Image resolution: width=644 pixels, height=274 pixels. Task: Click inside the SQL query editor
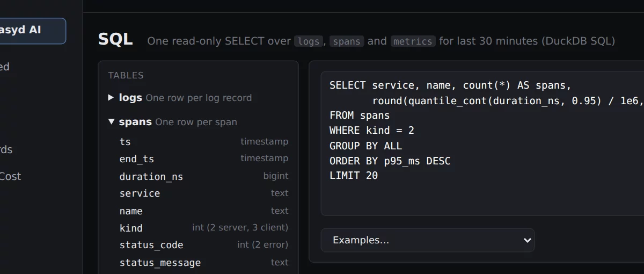pyautogui.click(x=482, y=143)
